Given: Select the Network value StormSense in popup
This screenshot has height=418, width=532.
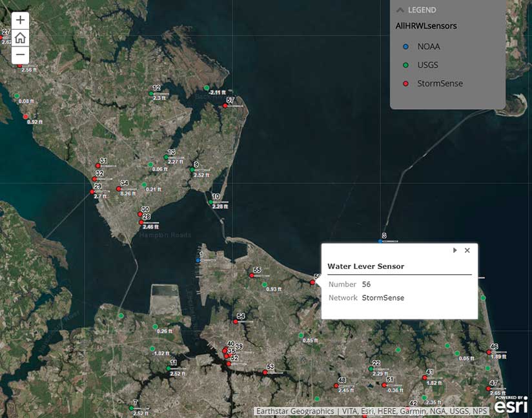Looking at the screenshot, I should [x=383, y=298].
